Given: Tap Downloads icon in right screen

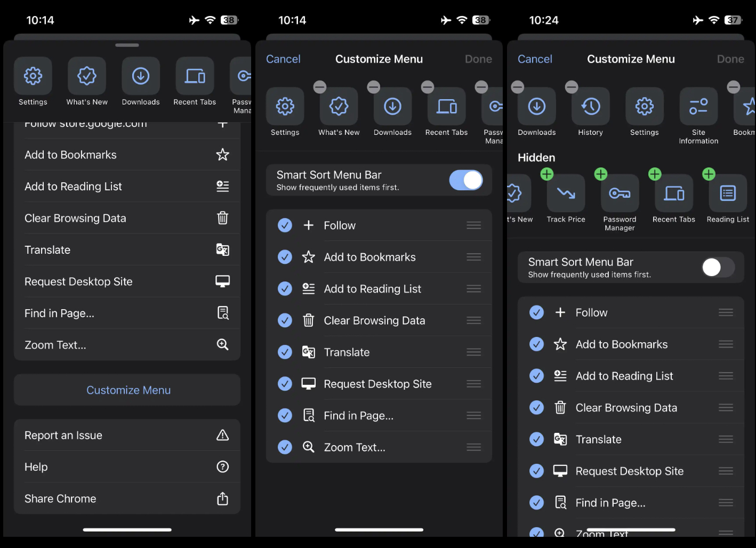Looking at the screenshot, I should (x=537, y=107).
